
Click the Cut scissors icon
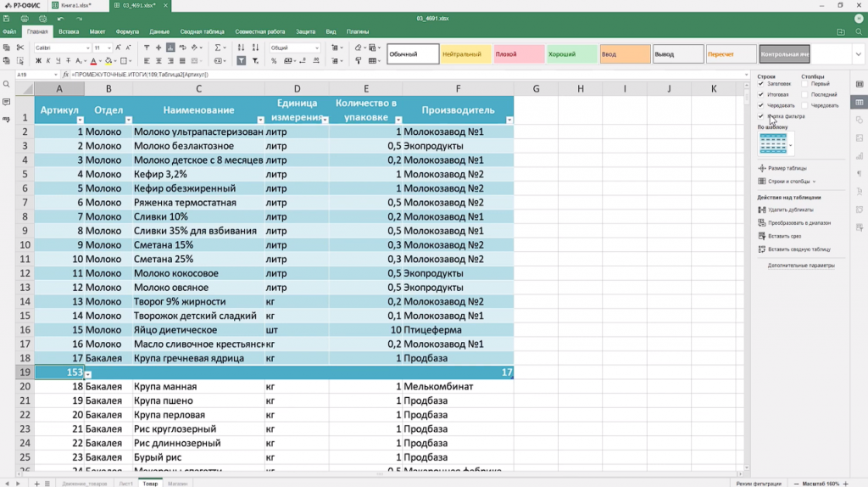(20, 48)
